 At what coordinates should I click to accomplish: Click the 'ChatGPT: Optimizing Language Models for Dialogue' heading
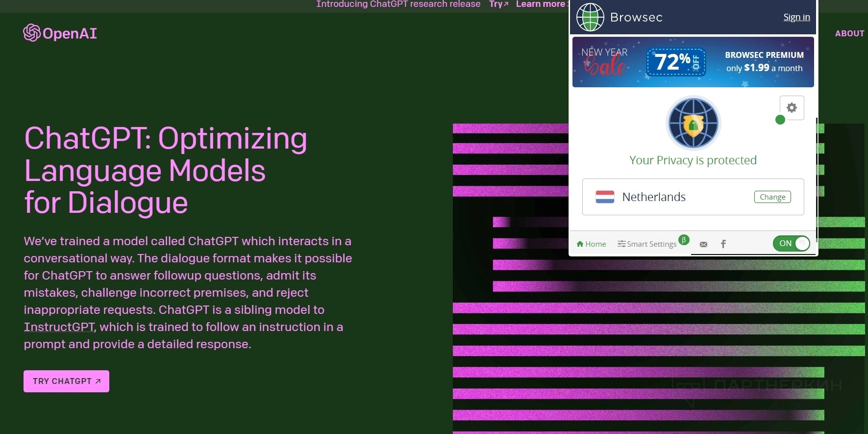166,170
